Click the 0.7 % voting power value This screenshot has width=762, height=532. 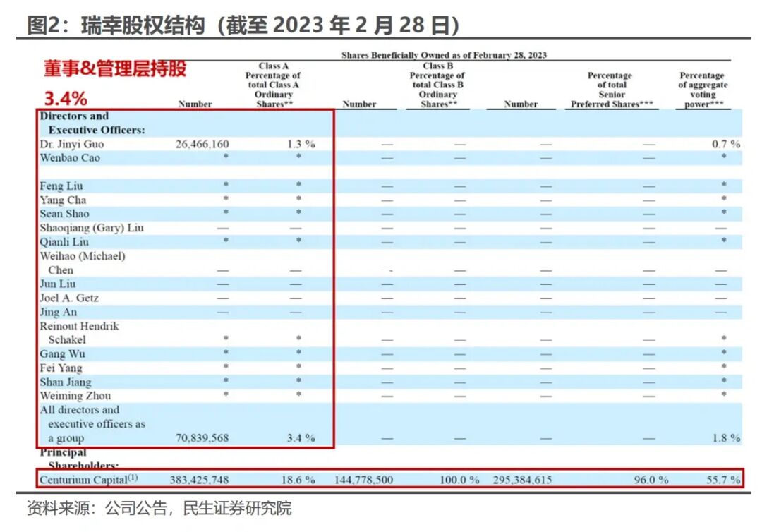[726, 145]
